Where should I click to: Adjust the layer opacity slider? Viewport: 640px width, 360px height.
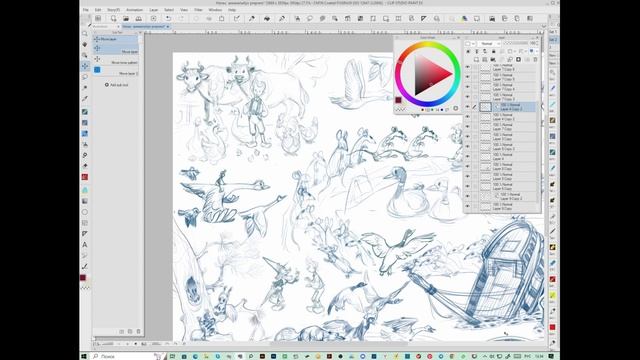516,43
